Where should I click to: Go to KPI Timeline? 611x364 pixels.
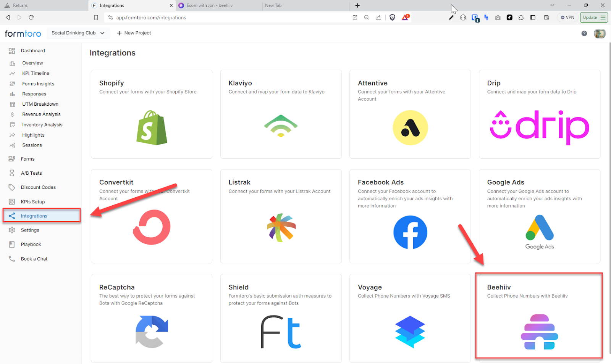[36, 73]
